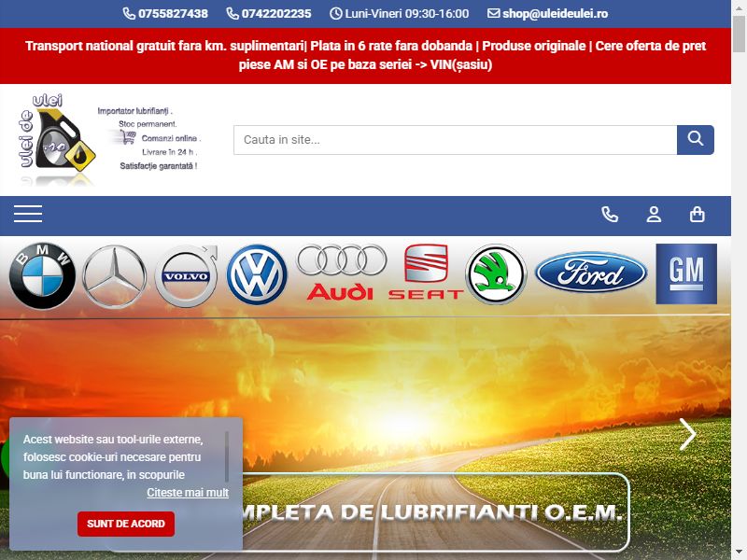Viewport: 747px width, 560px height.
Task: Open the 'Citeste mai mult' cookie link
Action: click(188, 493)
